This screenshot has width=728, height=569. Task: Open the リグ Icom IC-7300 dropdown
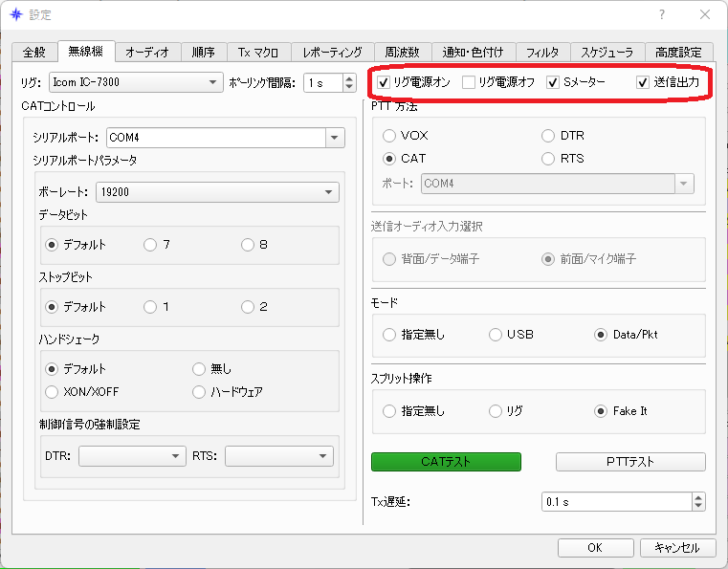pos(136,82)
